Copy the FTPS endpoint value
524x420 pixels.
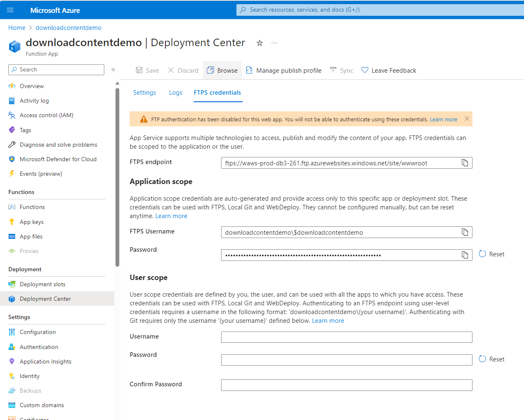[465, 163]
